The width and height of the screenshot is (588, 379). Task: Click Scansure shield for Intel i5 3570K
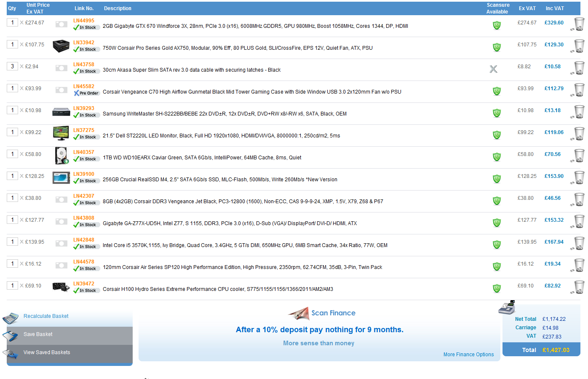pos(497,245)
